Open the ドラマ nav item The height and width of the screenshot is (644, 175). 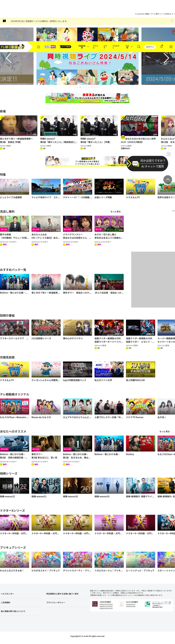tap(105, 47)
